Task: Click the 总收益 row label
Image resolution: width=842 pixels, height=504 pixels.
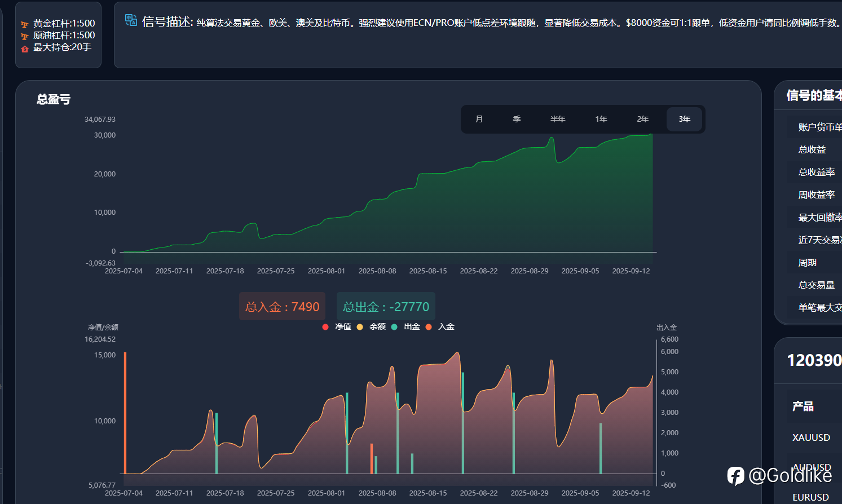Action: tap(812, 150)
